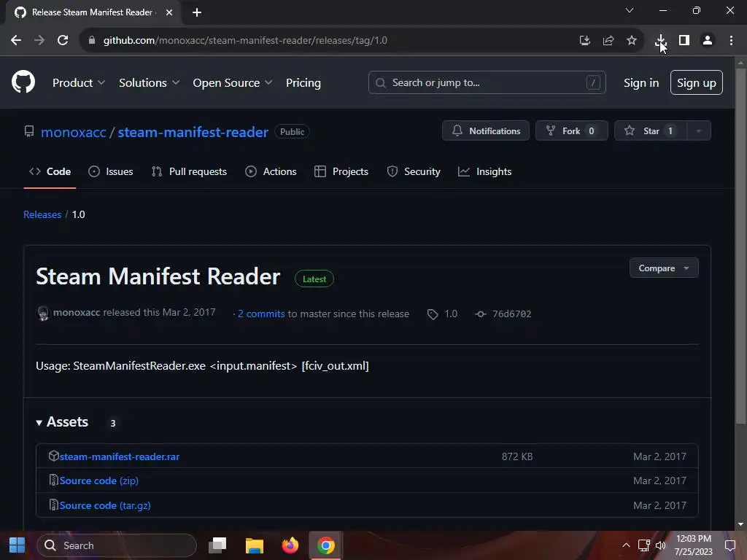Open the volume control icon

coord(661,545)
